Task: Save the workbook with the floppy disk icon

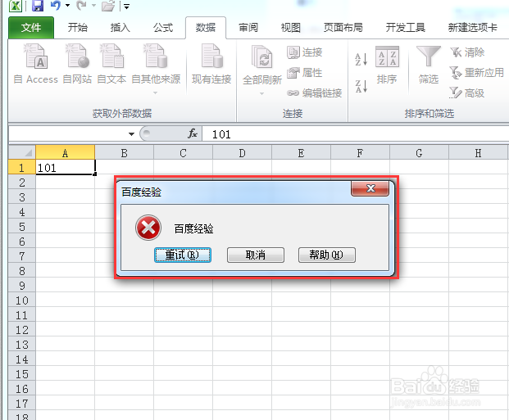Action: tap(38, 6)
